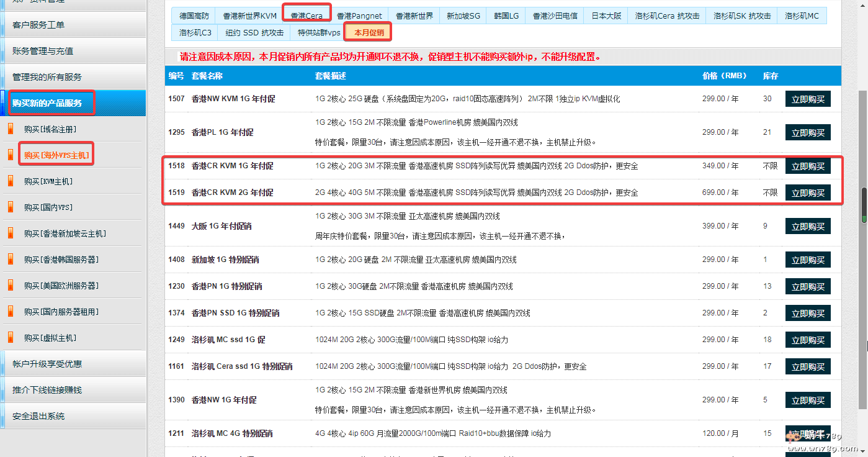Click 安全退出系统 in the sidebar
868x457 pixels.
click(73, 416)
